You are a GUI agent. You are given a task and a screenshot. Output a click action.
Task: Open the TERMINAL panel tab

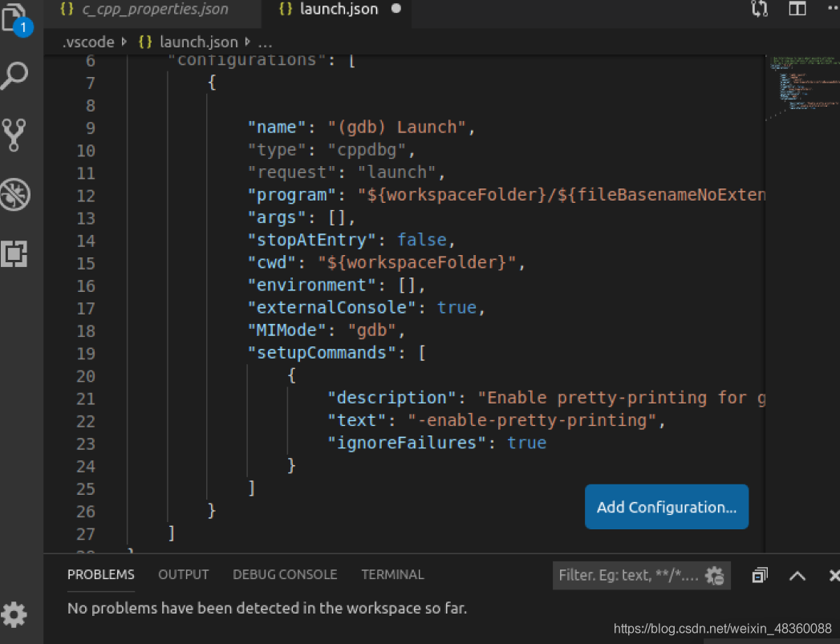click(392, 574)
